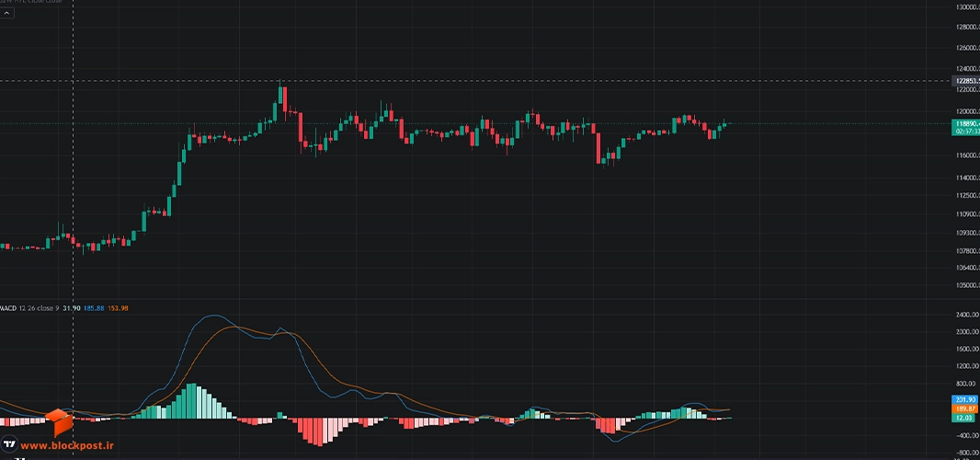Open the TradingView logo badge
Viewport: 980px width, 460px height.
point(9,445)
